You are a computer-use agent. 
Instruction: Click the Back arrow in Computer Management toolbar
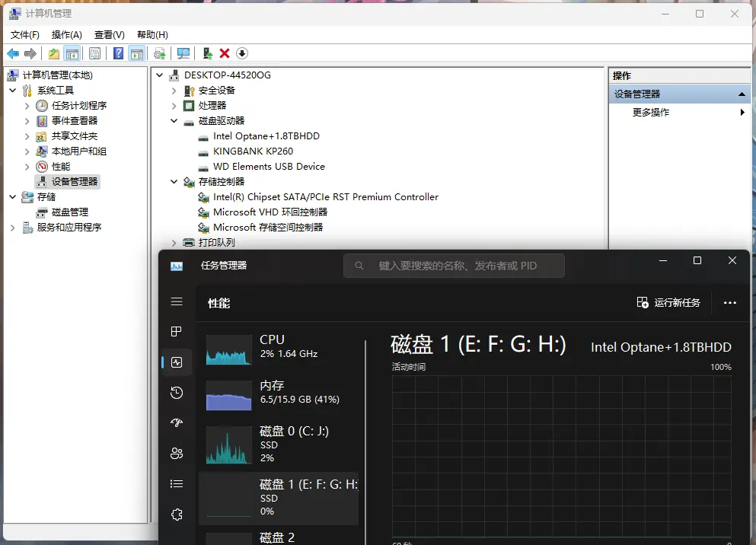[13, 53]
